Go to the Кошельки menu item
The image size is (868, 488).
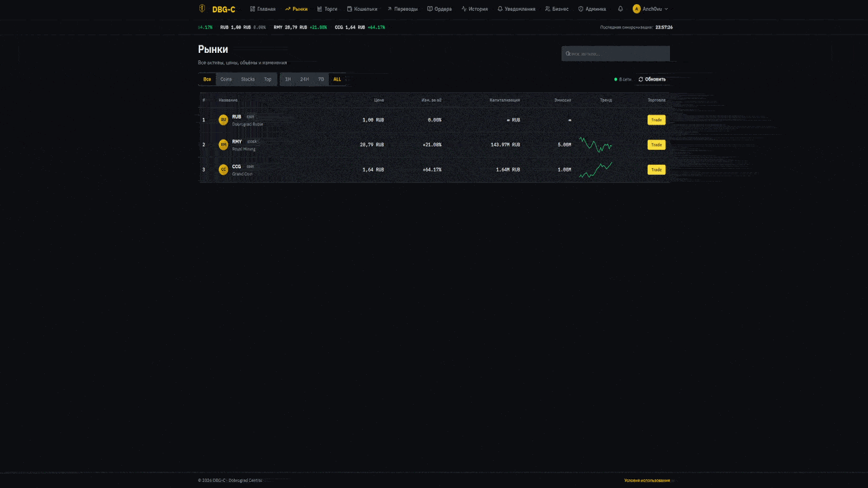point(362,9)
